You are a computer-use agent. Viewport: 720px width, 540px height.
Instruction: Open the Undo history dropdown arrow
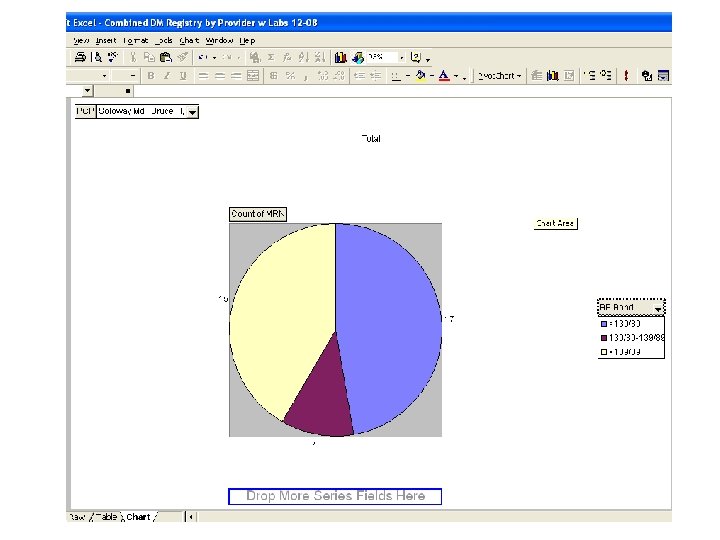tap(214, 58)
